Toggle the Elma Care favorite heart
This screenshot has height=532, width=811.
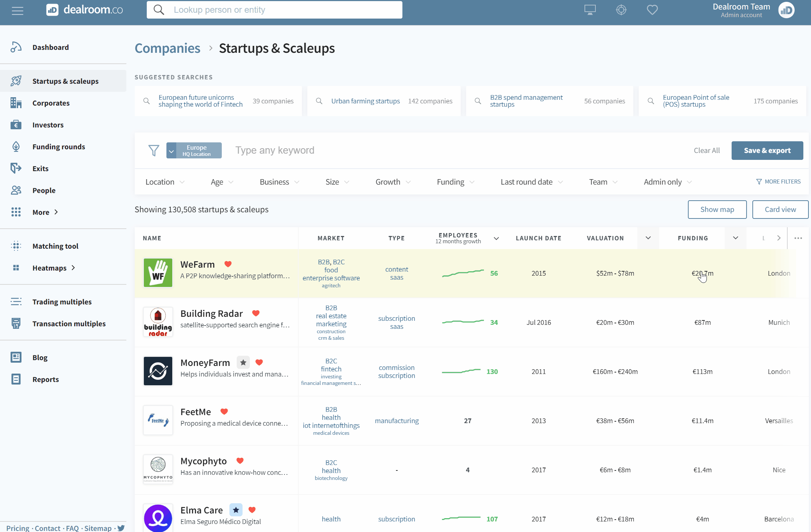click(x=252, y=510)
